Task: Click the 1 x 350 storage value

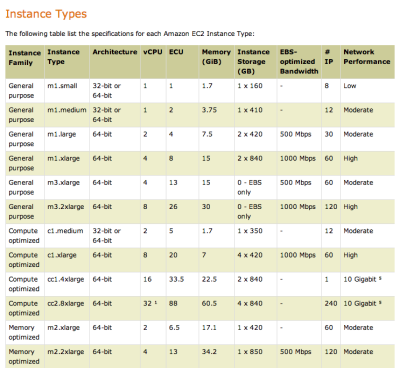Action: point(250,231)
